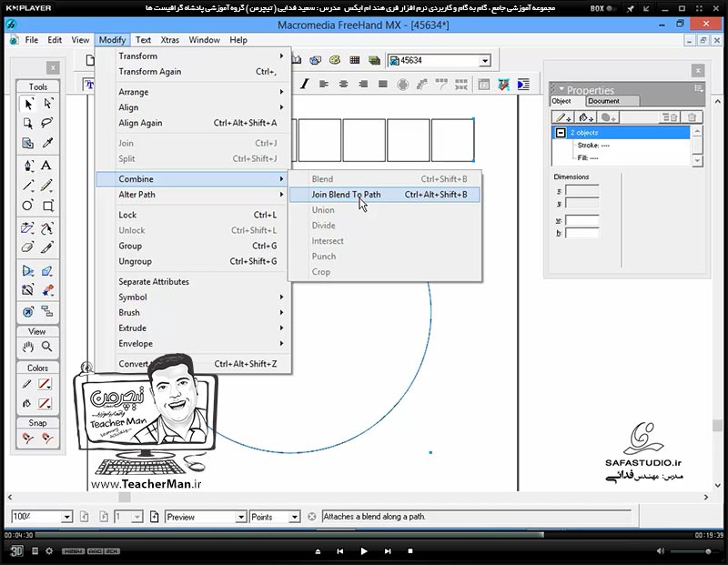Select the Eraser tool
Screen dimensions: 728x565
tap(28, 247)
